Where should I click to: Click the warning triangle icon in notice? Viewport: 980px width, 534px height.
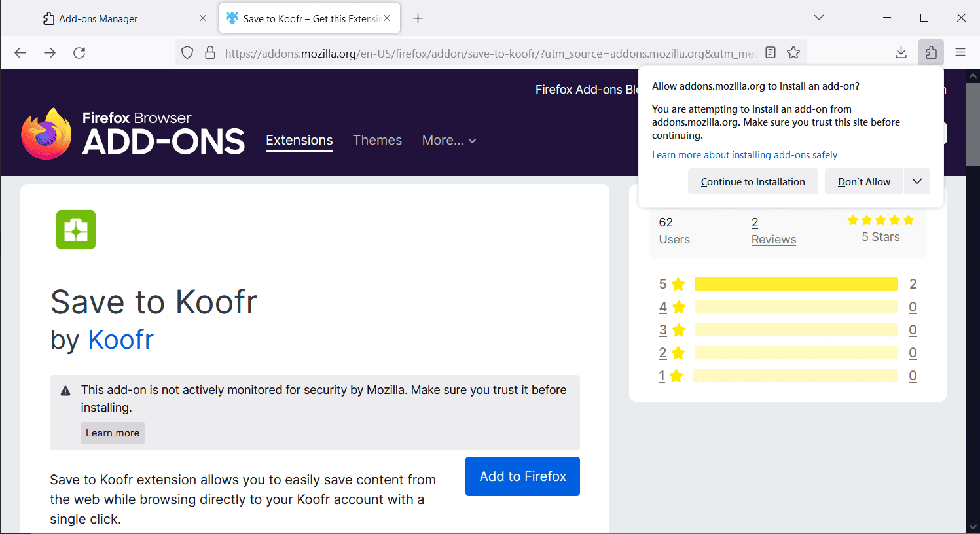click(65, 391)
